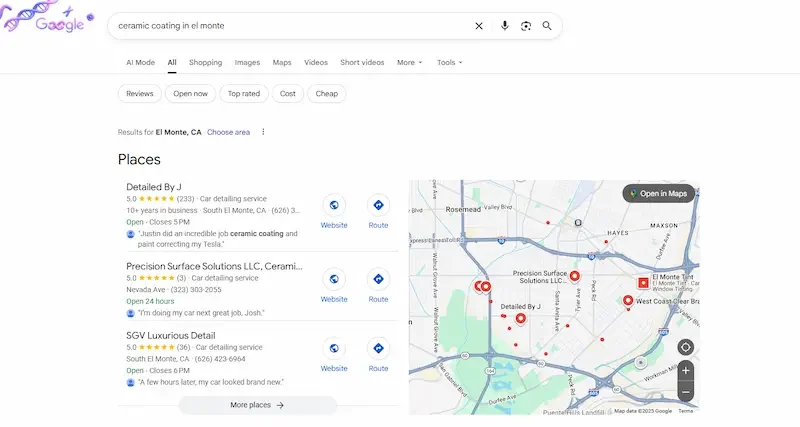Get Route icon for Detailed By J
The width and height of the screenshot is (800, 427).
tap(378, 205)
